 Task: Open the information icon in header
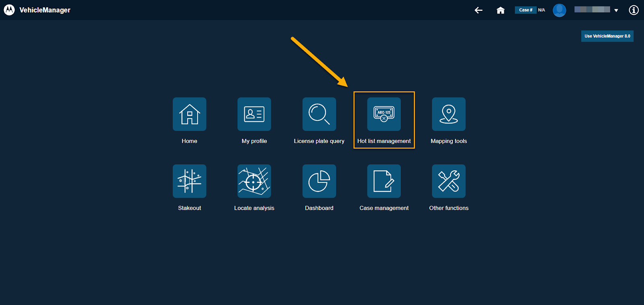click(634, 10)
